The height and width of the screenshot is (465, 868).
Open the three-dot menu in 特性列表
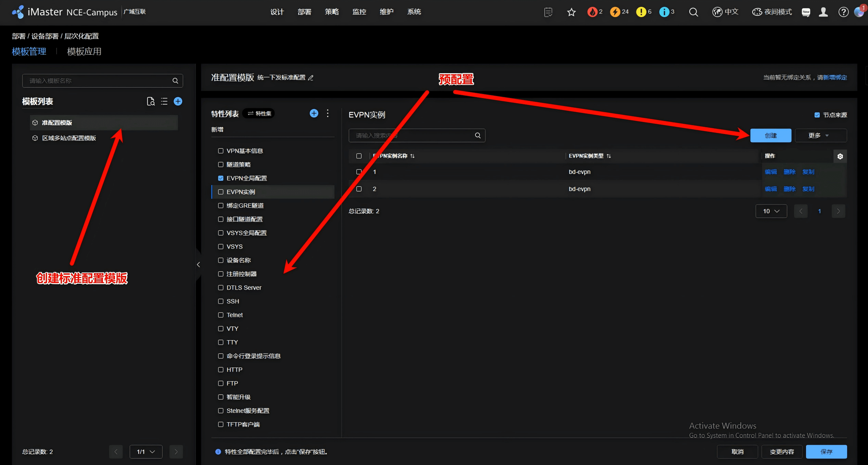point(328,114)
